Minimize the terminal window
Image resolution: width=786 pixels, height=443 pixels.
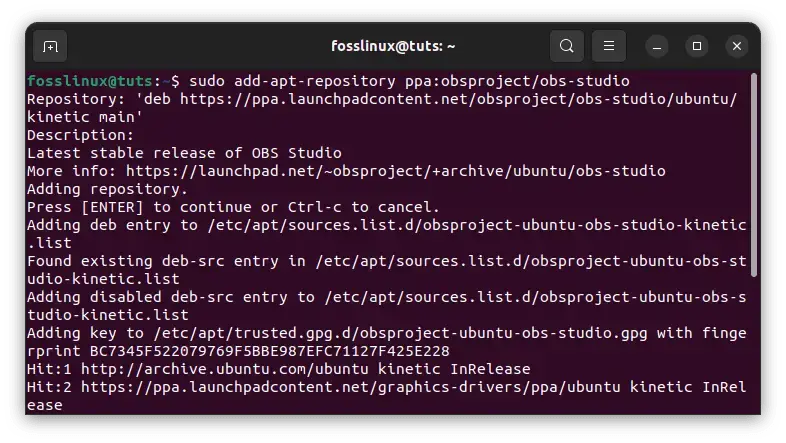click(657, 47)
